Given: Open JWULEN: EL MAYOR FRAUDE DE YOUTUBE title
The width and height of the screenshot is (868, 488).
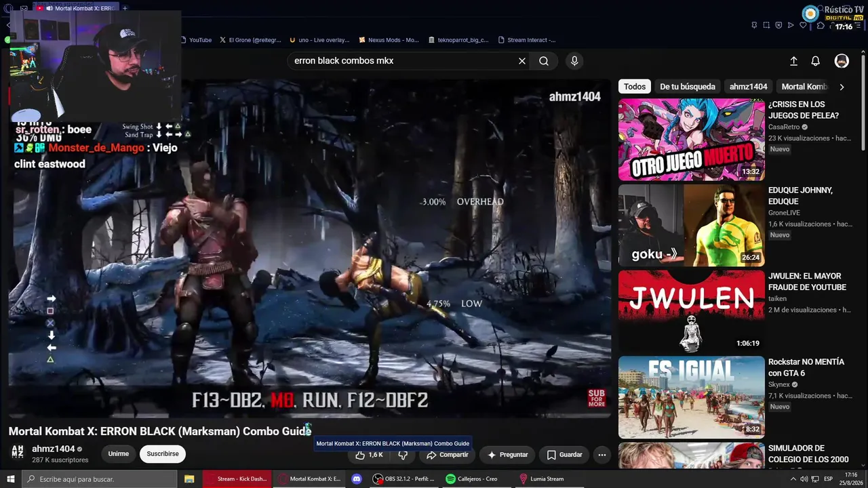Looking at the screenshot, I should tap(807, 282).
